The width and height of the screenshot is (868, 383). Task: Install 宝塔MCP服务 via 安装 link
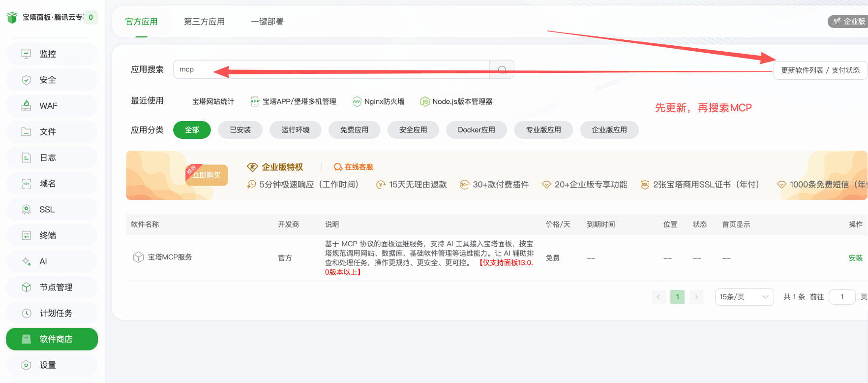pyautogui.click(x=856, y=258)
